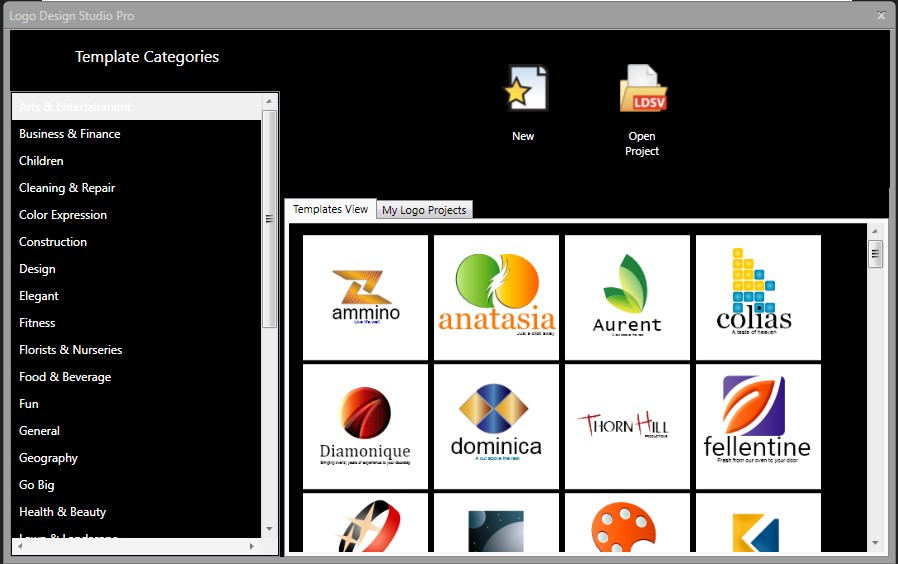Select the Florists & Nurseries category
The height and width of the screenshot is (564, 898).
[x=70, y=350]
